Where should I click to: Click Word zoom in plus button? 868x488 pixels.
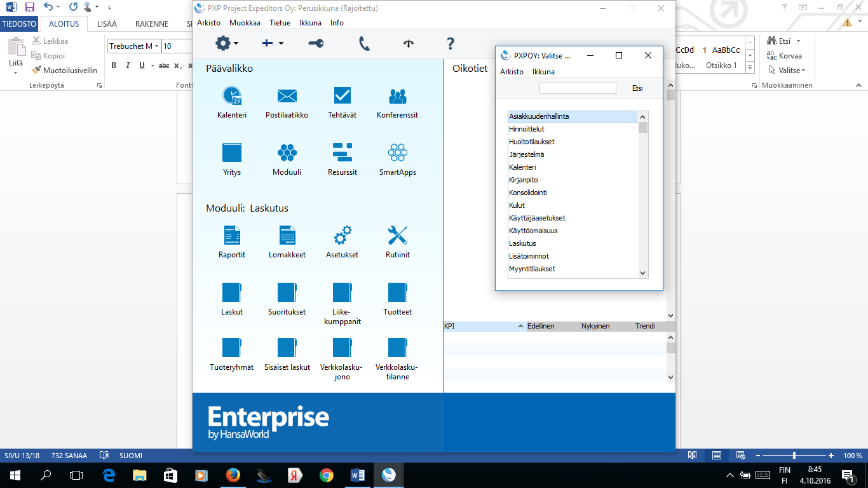(831, 456)
